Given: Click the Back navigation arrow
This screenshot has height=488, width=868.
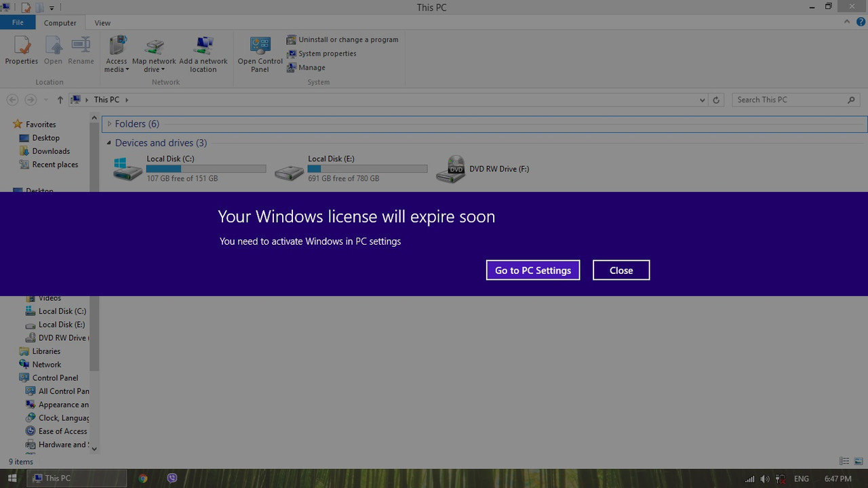Looking at the screenshot, I should click(x=12, y=100).
